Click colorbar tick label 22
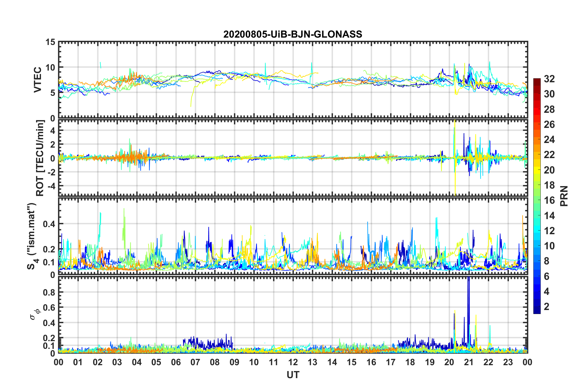This screenshot has height=392, width=586. [549, 155]
